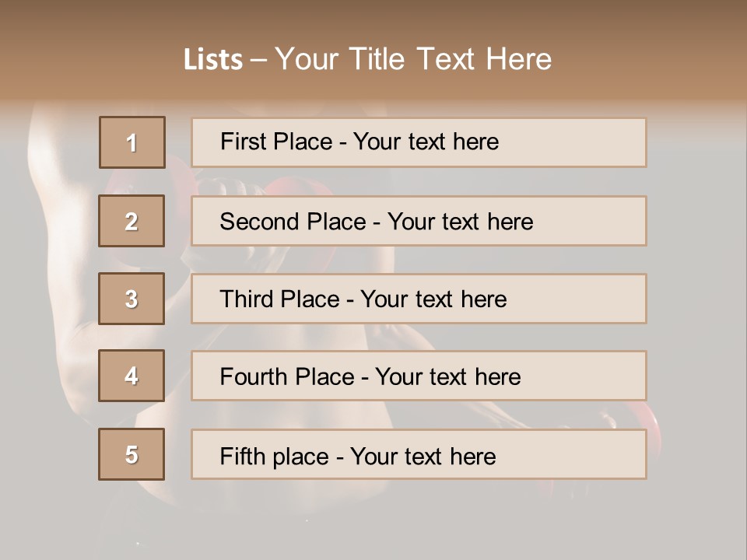Select the number 4 box
This screenshot has width=747, height=560.
[x=132, y=376]
